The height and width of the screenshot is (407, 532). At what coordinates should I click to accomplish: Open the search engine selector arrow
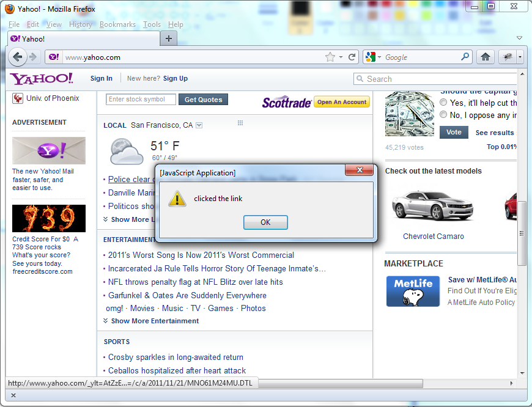379,57
